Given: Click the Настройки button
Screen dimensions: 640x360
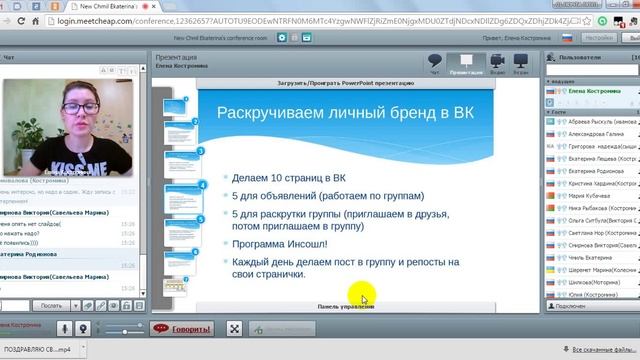Looking at the screenshot, I should [599, 38].
